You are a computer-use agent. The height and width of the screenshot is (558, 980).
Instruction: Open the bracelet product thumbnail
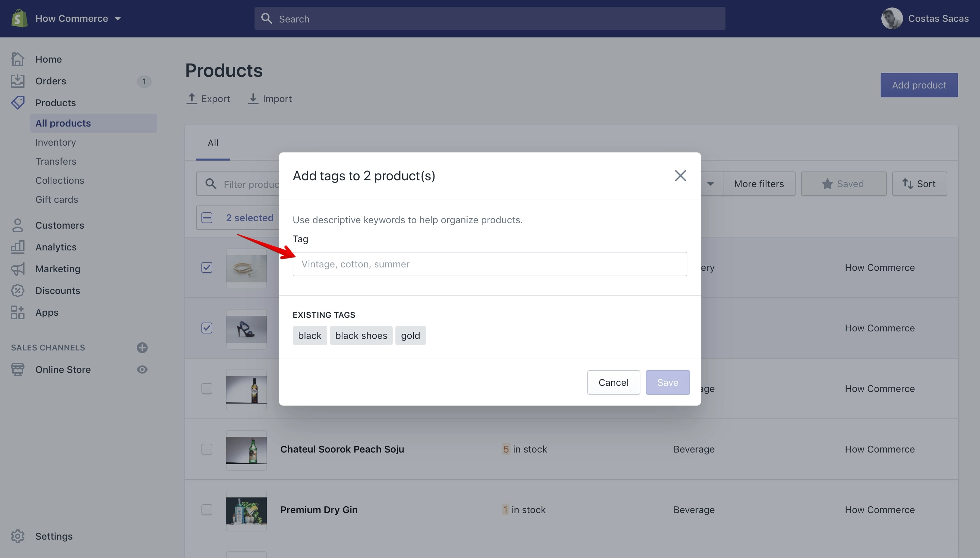(x=246, y=269)
